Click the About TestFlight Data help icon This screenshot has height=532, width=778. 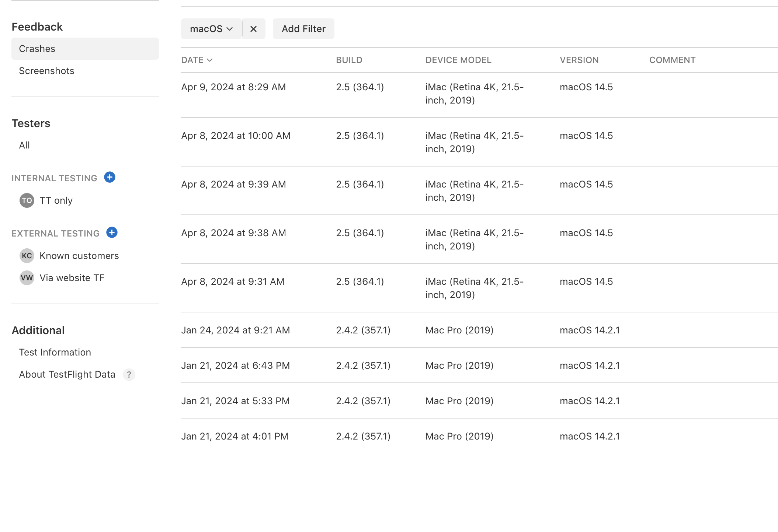(129, 375)
